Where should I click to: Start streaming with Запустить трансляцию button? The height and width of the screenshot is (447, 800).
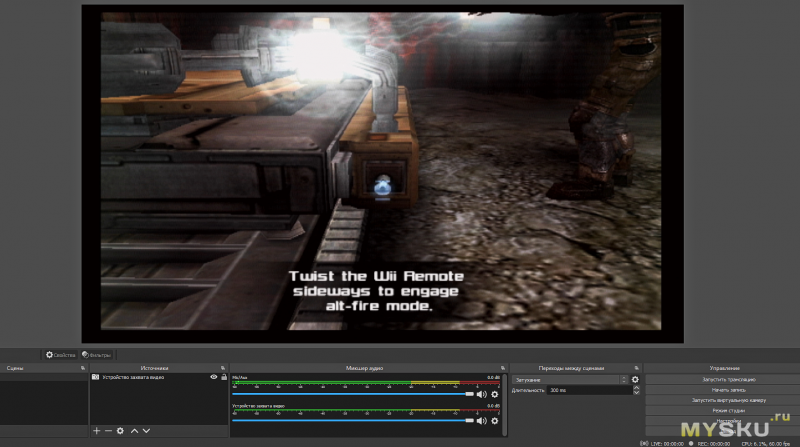click(729, 379)
